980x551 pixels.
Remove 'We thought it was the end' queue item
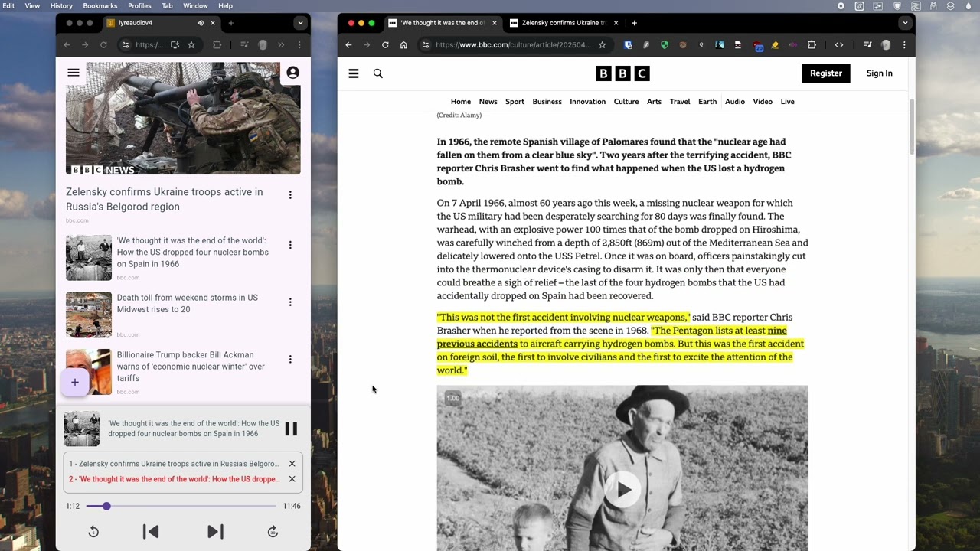[x=292, y=479]
